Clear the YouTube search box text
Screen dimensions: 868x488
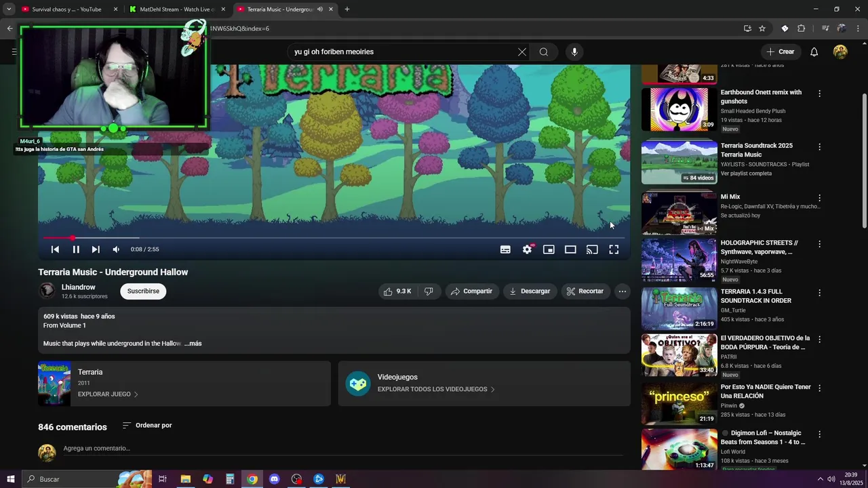[x=522, y=52]
